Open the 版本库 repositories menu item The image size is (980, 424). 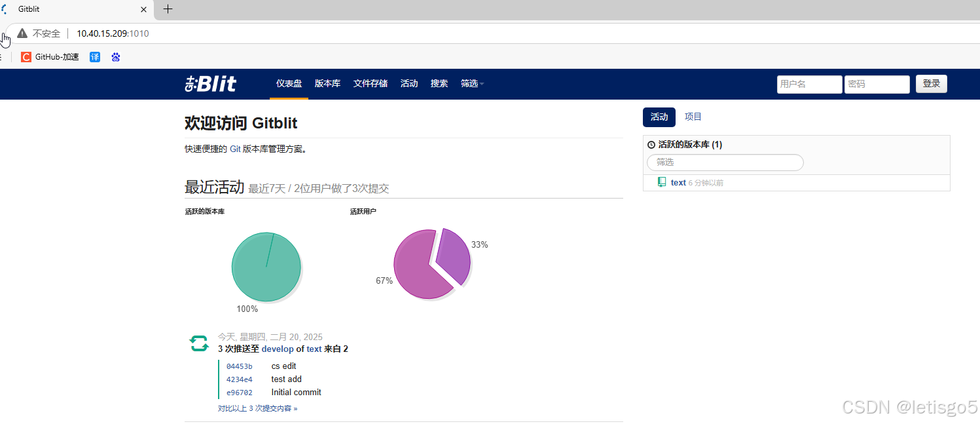click(327, 83)
